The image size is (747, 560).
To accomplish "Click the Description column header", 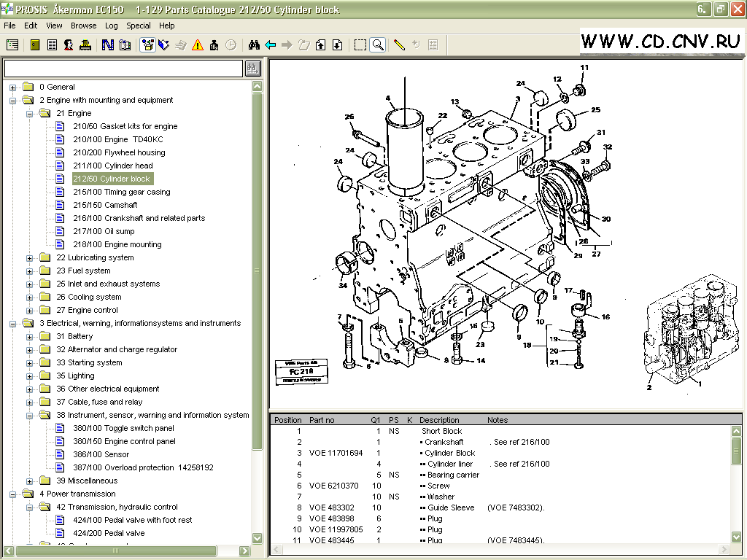I will pyautogui.click(x=439, y=420).
